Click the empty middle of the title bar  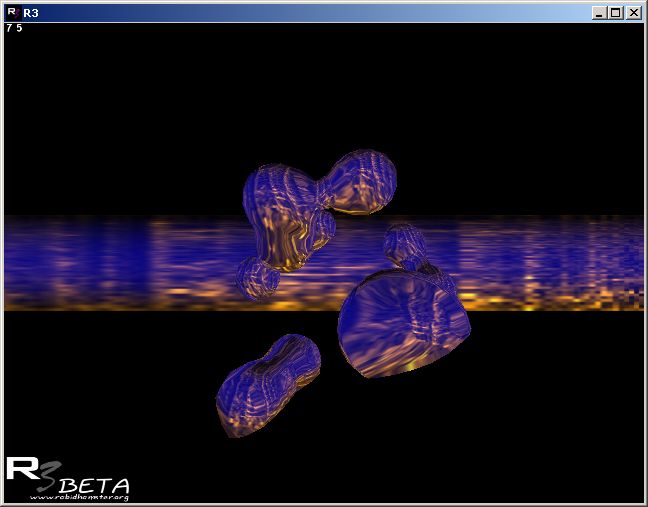[300, 13]
